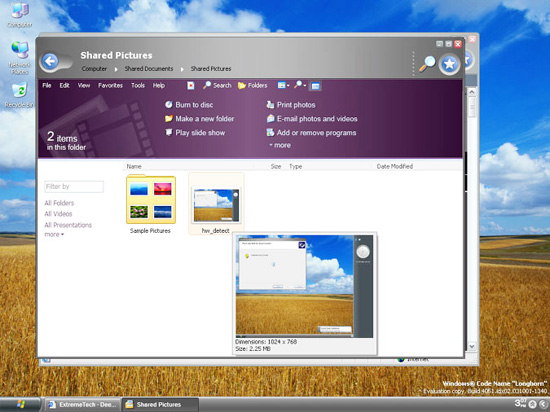Open the Computer desktop icon
This screenshot has height=412, width=550.
tap(20, 15)
